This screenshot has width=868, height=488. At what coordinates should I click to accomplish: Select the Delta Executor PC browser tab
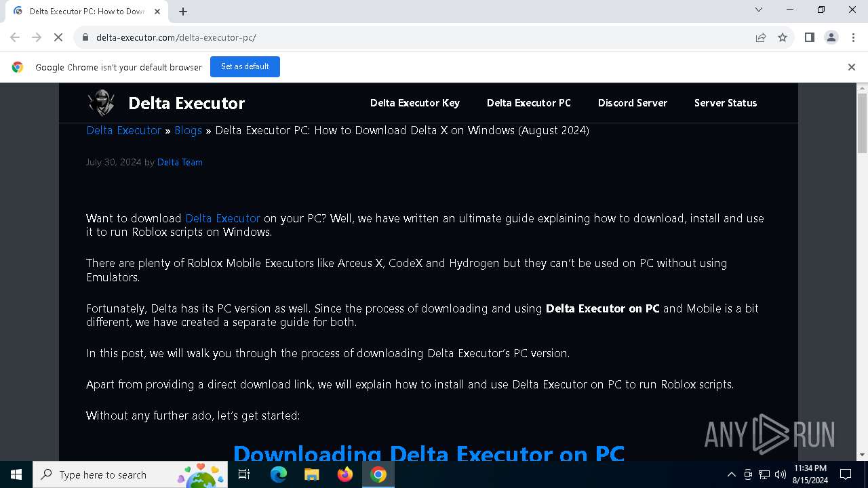[87, 12]
